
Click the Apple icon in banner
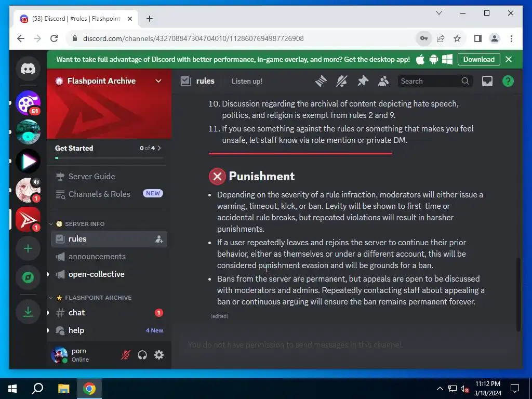420,60
